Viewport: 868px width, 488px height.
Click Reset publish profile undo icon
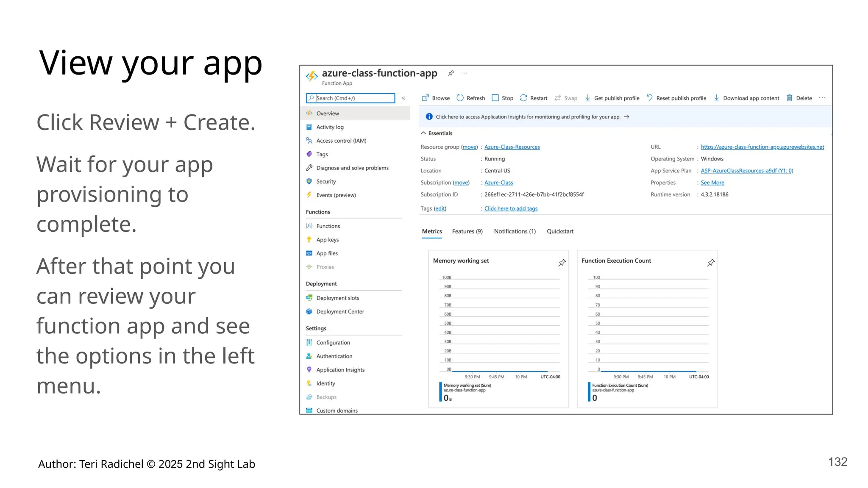(650, 98)
